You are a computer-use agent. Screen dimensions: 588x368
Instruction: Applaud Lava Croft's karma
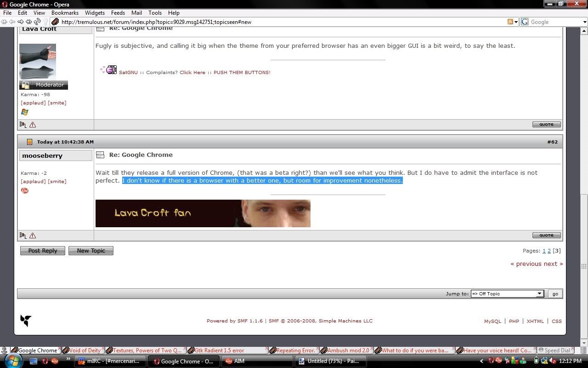click(x=33, y=103)
